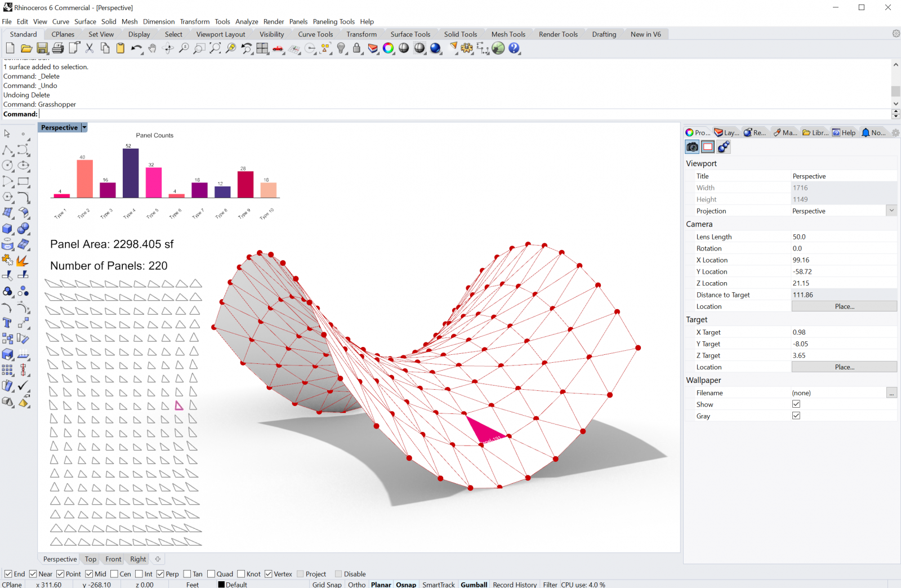Select the Pan hand tool
901x588 pixels.
(x=152, y=48)
